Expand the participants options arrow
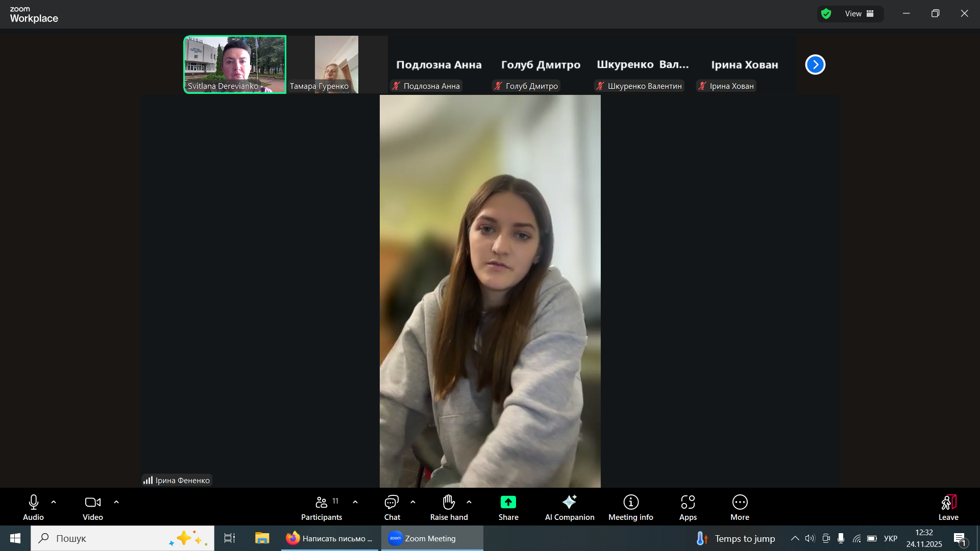Screen dimensions: 980x551 pos(355,502)
